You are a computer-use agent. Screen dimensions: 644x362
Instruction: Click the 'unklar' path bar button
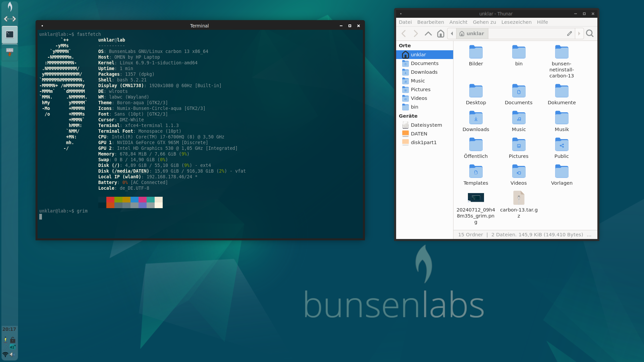click(x=472, y=34)
